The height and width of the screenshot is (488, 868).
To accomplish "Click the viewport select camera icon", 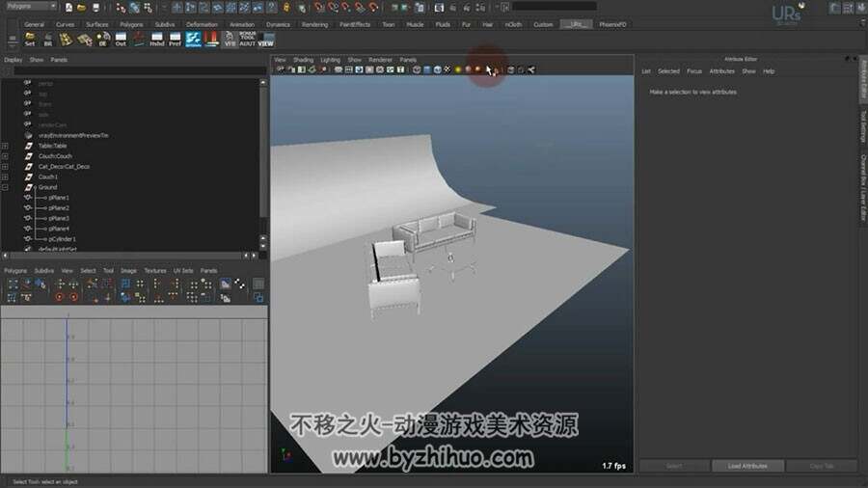I will 281,69.
